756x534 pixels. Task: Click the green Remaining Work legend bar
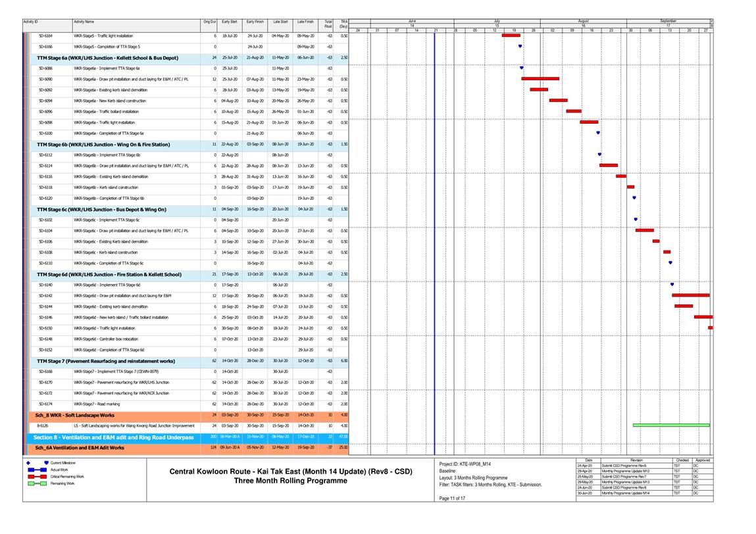pyautogui.click(x=37, y=483)
